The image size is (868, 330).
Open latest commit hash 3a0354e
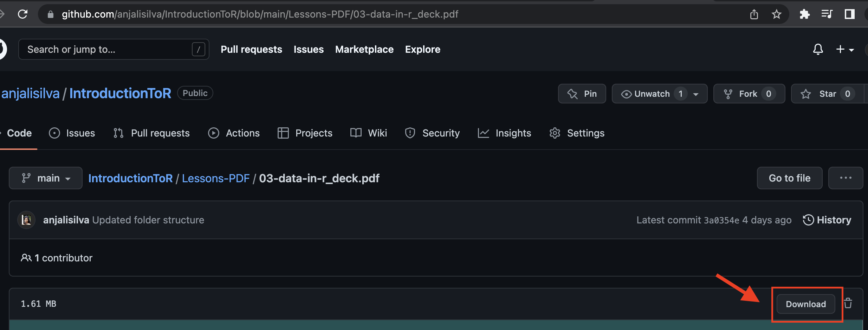pyautogui.click(x=721, y=220)
